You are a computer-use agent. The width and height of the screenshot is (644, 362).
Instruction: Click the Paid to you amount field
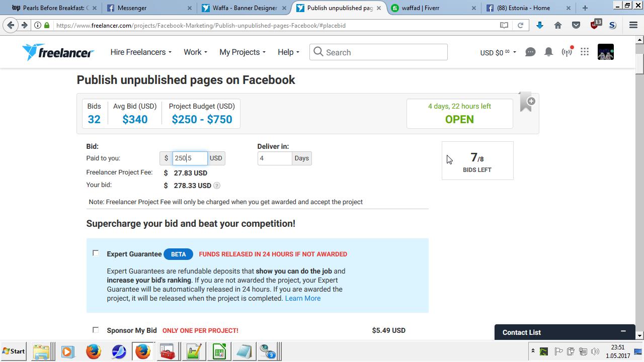point(190,158)
